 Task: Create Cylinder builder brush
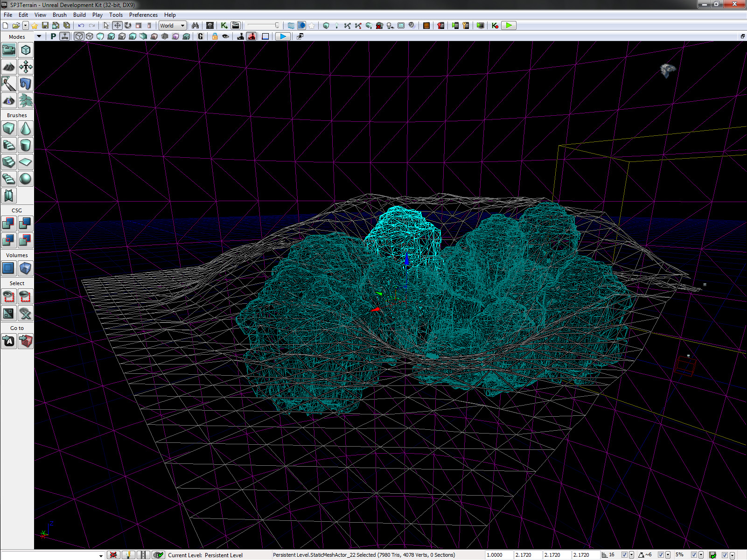[x=26, y=145]
